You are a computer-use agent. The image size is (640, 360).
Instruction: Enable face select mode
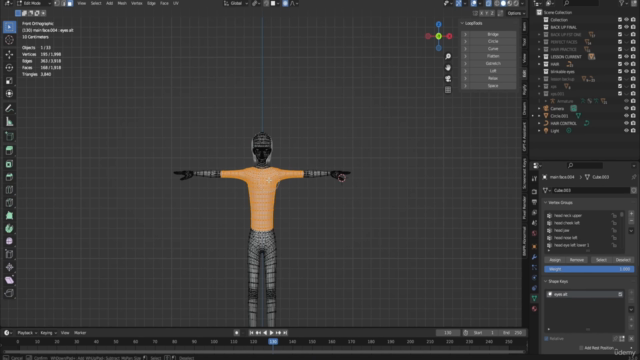click(x=70, y=3)
